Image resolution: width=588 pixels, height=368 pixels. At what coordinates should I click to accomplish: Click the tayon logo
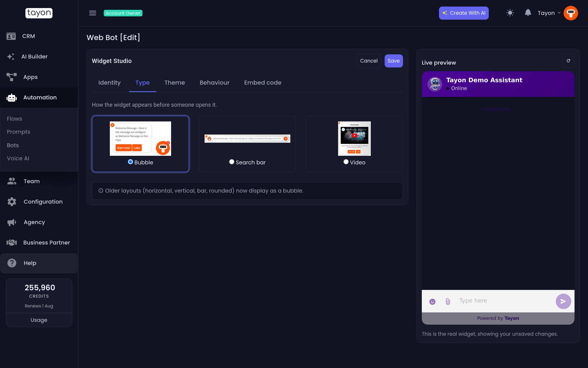click(x=39, y=13)
